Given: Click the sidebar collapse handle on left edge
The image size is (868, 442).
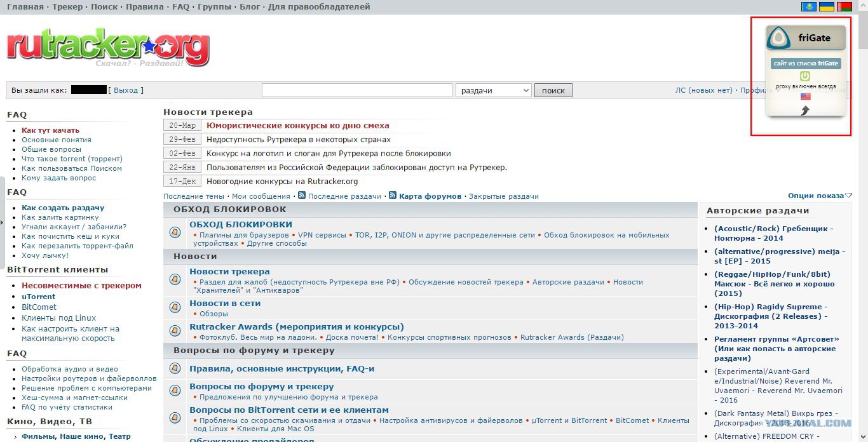Looking at the screenshot, I should tap(3, 222).
